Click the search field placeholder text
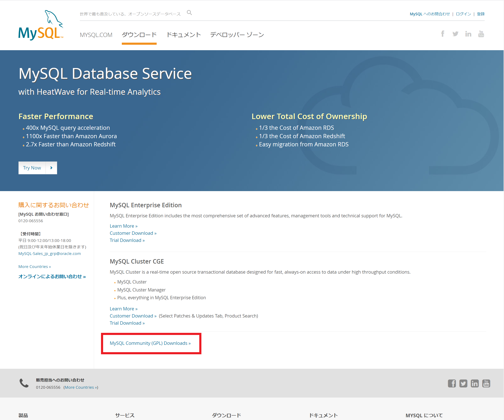 click(x=130, y=14)
